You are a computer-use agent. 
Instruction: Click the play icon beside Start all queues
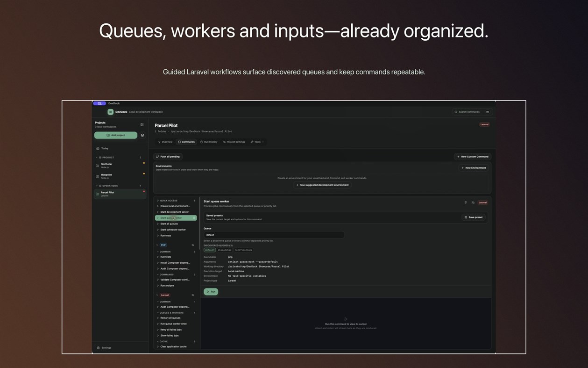pyautogui.click(x=158, y=224)
